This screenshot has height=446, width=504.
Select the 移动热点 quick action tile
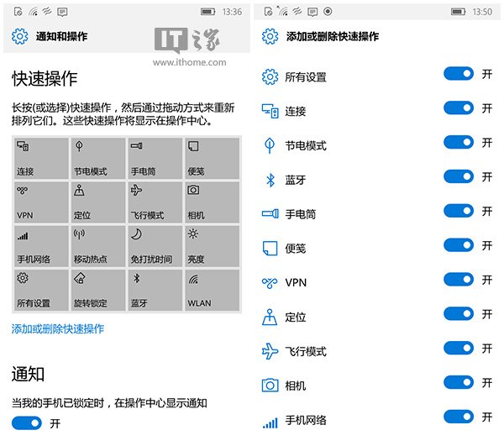(98, 246)
